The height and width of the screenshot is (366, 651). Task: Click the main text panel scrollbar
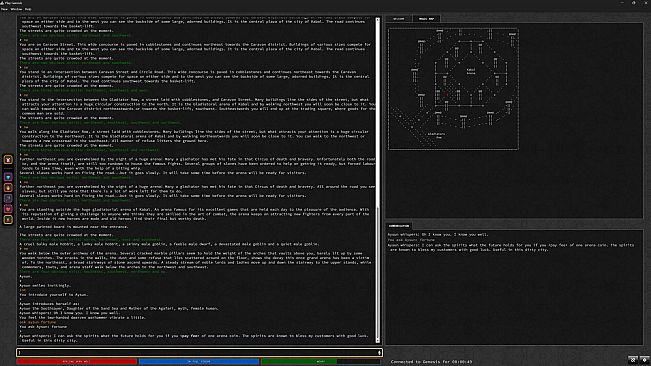point(378,180)
